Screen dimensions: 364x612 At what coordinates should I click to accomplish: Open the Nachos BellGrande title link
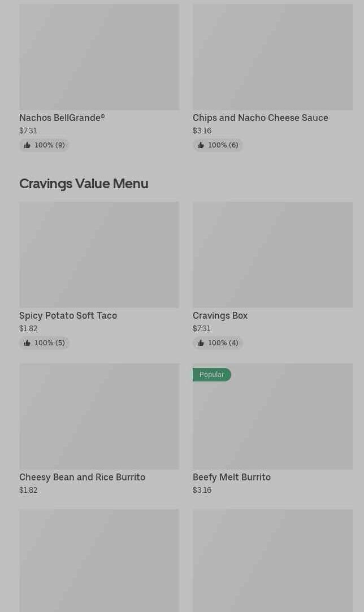click(x=62, y=118)
